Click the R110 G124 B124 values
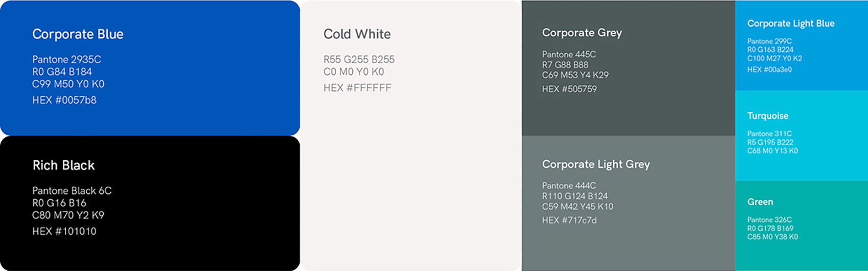This screenshot has height=271, width=868. [575, 196]
